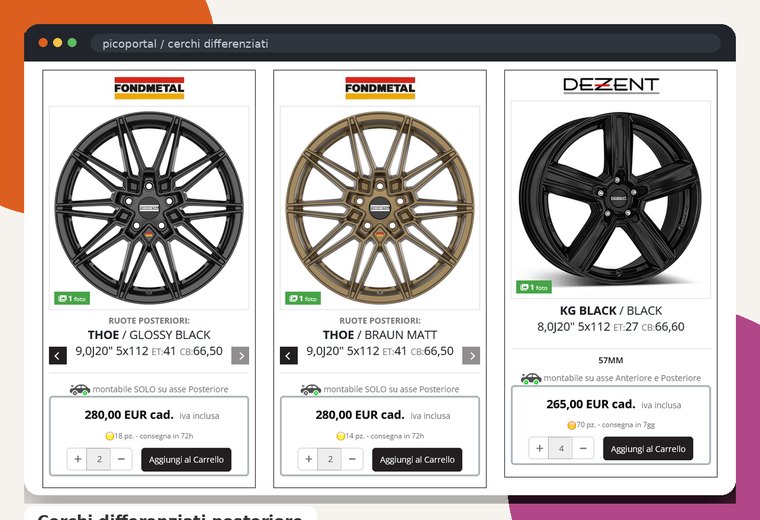The image size is (760, 520).
Task: Add THOE Braun Matt wheels to cart
Action: coord(417,459)
